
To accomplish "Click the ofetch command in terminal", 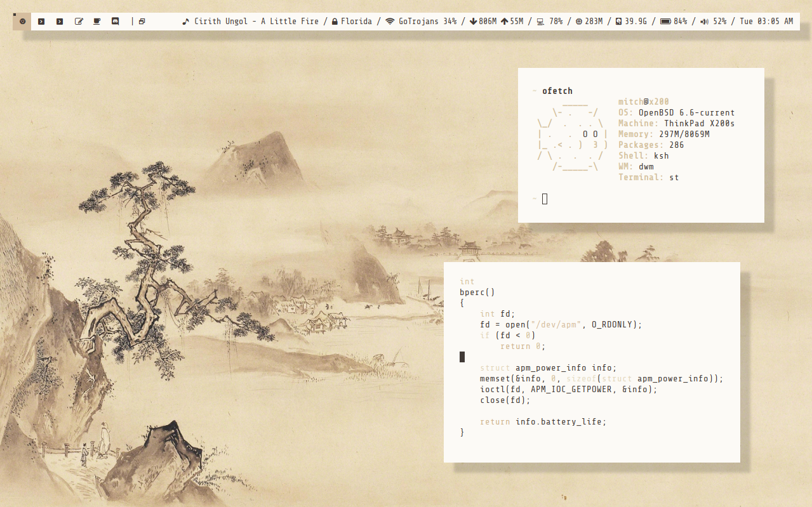I will [557, 91].
